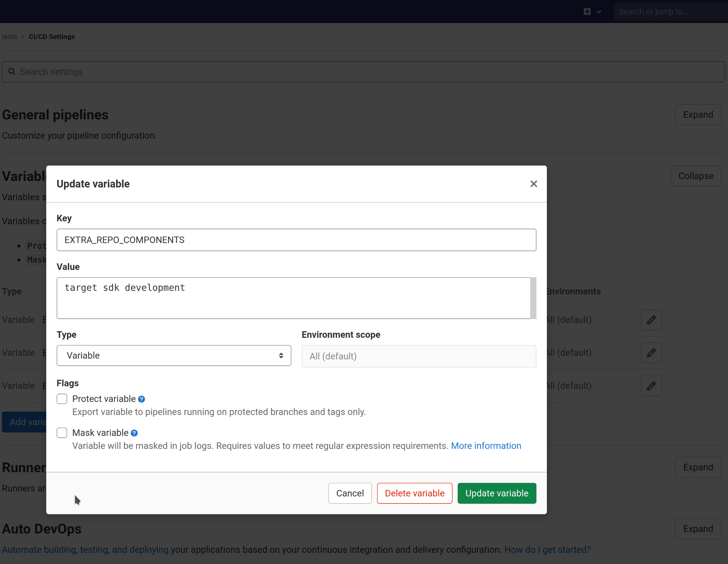728x564 pixels.
Task: Click the Mask variable help icon
Action: pos(134,433)
